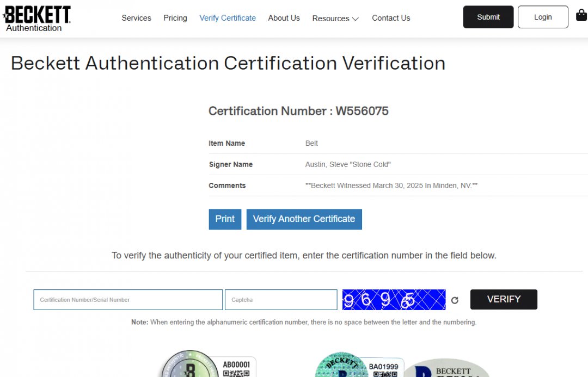This screenshot has width=588, height=377.
Task: Open the Pricing page
Action: pos(175,18)
